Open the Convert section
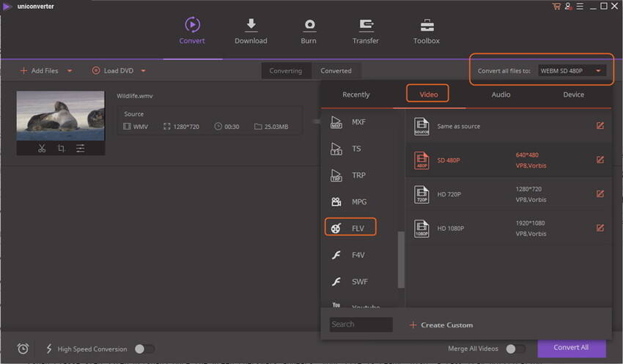This screenshot has width=623, height=364. click(192, 31)
